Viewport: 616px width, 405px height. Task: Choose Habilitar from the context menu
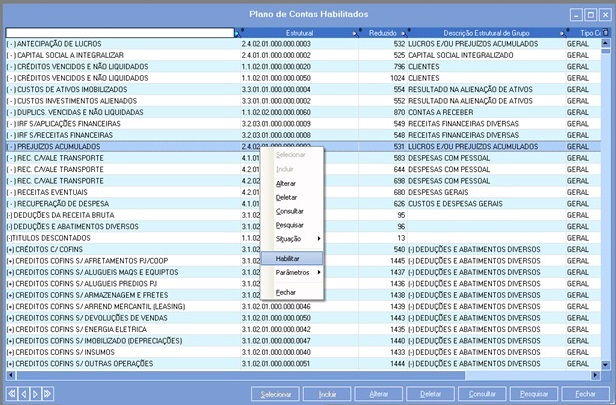coord(288,258)
